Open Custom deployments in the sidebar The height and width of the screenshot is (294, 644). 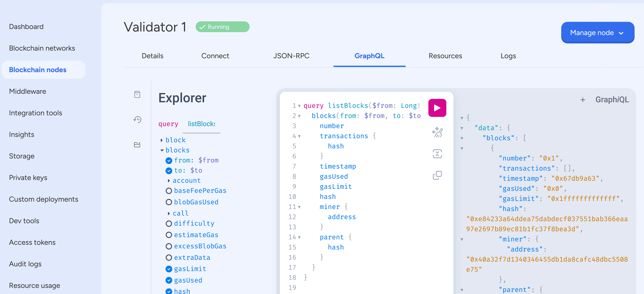[43, 199]
